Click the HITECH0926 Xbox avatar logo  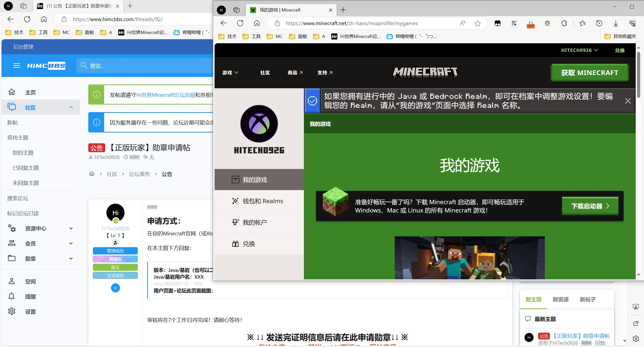pos(259,123)
